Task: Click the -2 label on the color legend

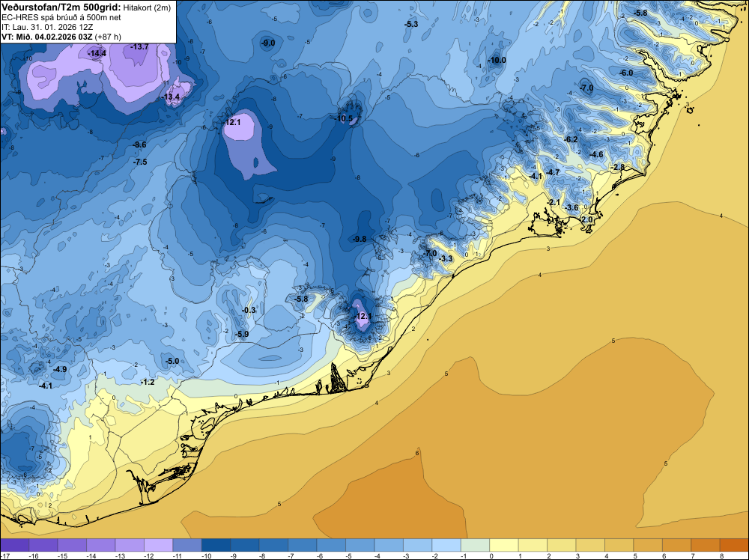Action: [x=436, y=556]
